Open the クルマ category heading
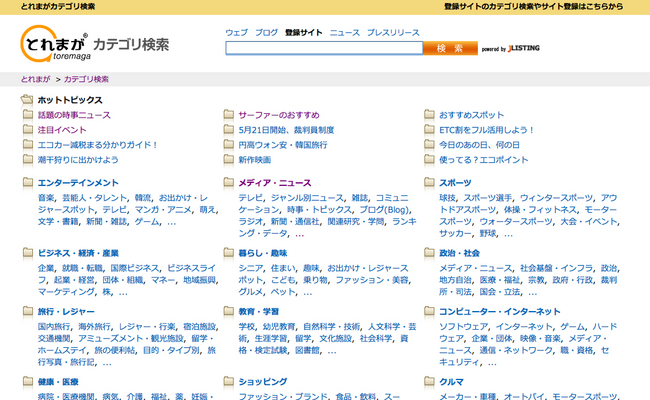This screenshot has width=650, height=400. pyautogui.click(x=451, y=381)
